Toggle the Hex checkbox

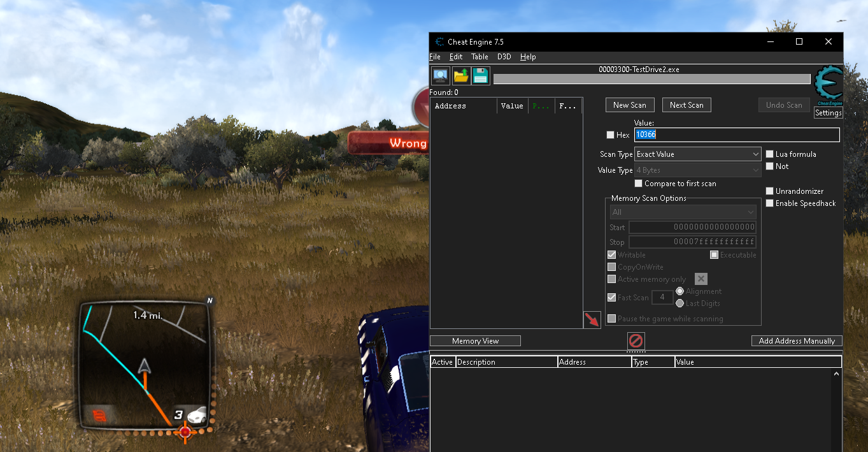pyautogui.click(x=611, y=135)
